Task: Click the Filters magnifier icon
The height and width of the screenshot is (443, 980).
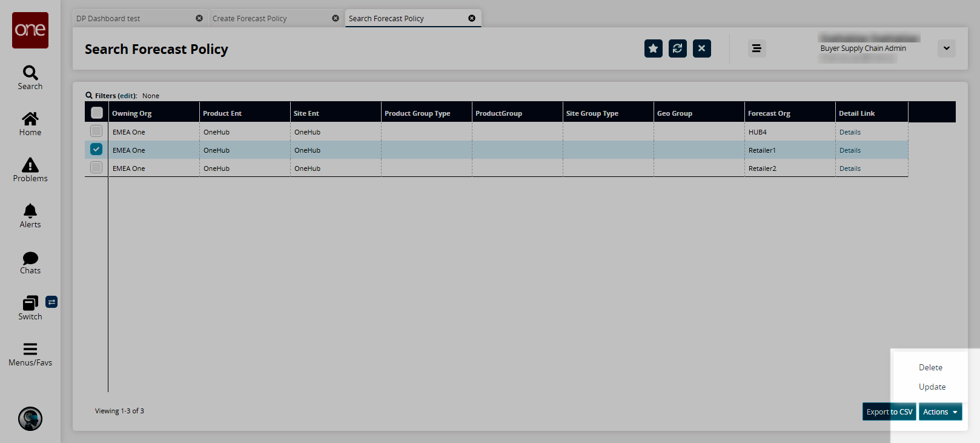Action: pyautogui.click(x=89, y=95)
